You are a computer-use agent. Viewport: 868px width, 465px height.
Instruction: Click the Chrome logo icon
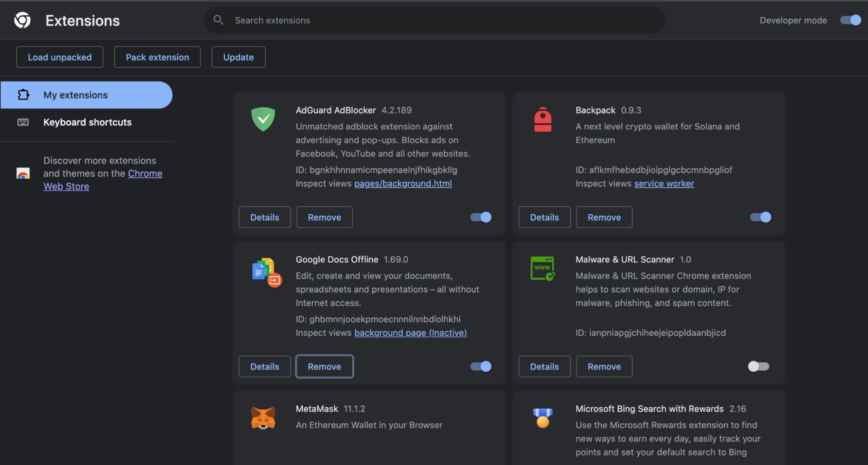(22, 20)
